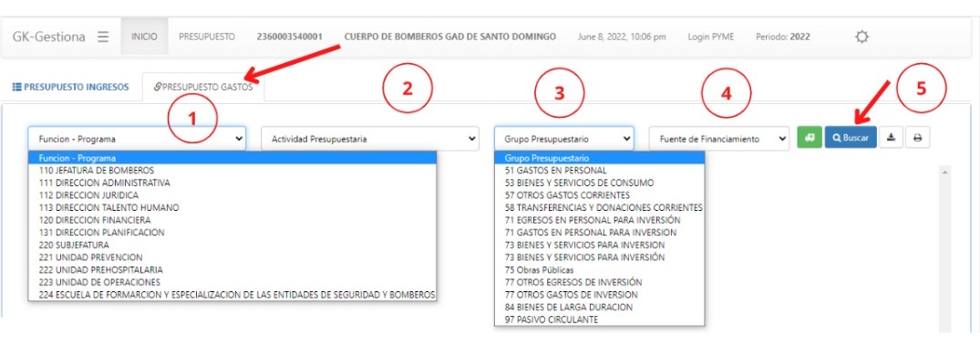Click the green truck icon button
The width and height of the screenshot is (980, 346).
(x=810, y=138)
